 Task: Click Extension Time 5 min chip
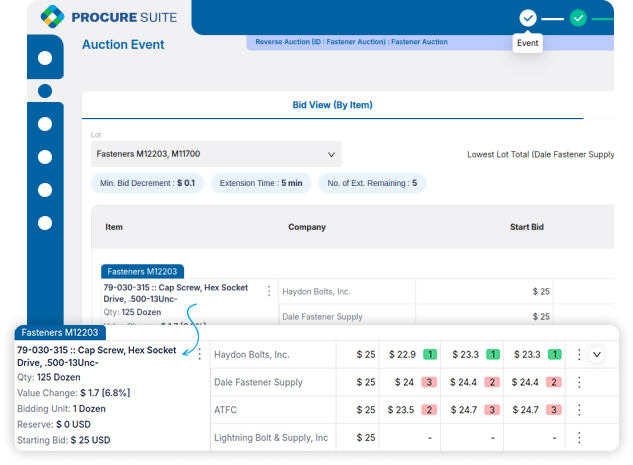coord(261,183)
